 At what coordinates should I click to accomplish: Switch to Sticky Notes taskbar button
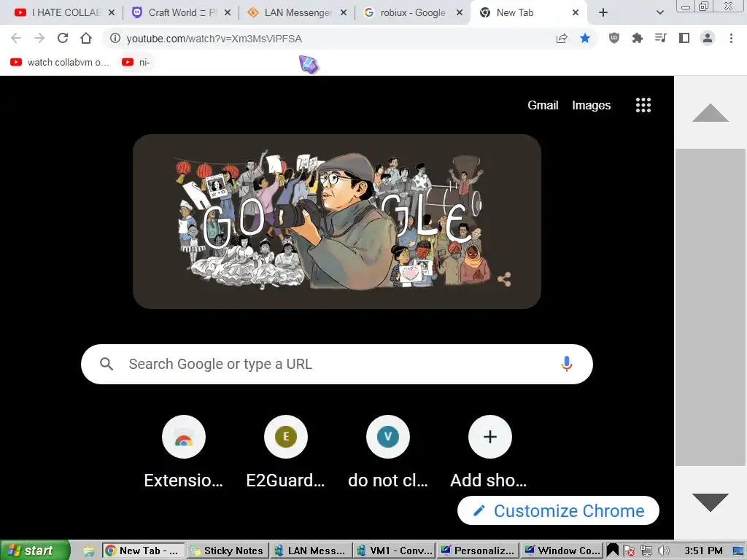tap(228, 551)
